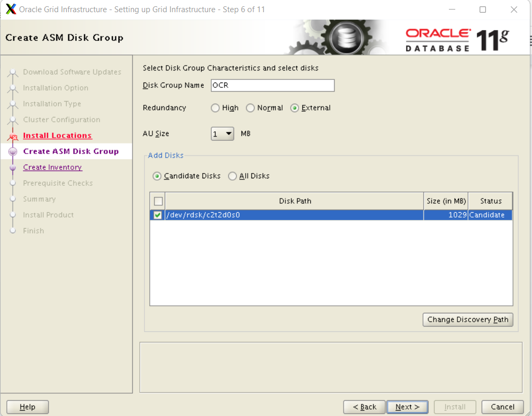Sort table by Disk Path header

[x=294, y=201]
